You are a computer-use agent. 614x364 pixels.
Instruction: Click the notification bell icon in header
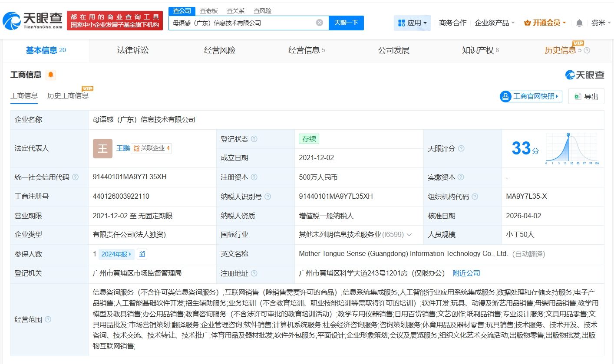click(579, 23)
